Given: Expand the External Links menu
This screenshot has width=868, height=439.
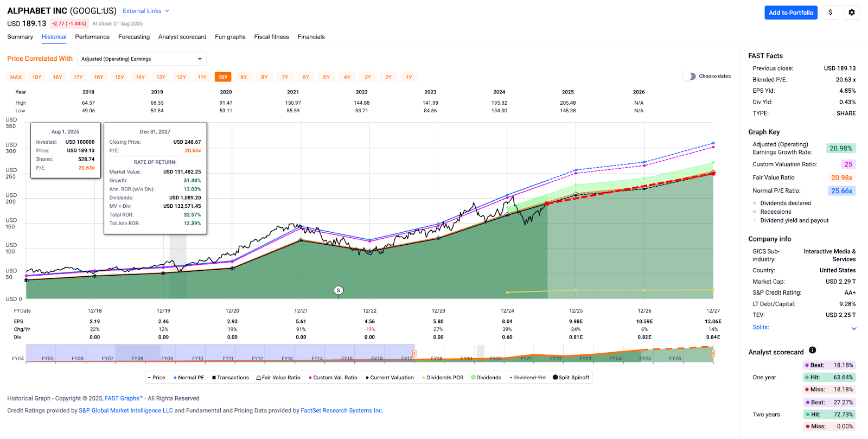Looking at the screenshot, I should (146, 11).
